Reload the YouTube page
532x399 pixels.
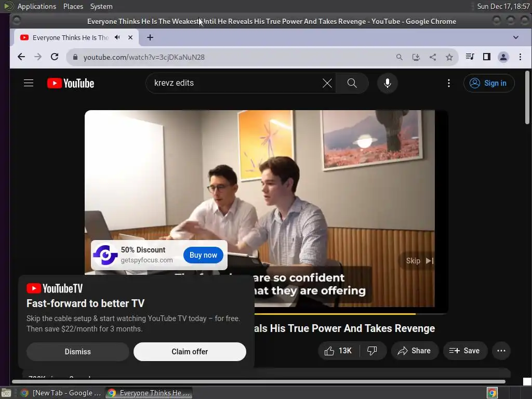point(55,57)
